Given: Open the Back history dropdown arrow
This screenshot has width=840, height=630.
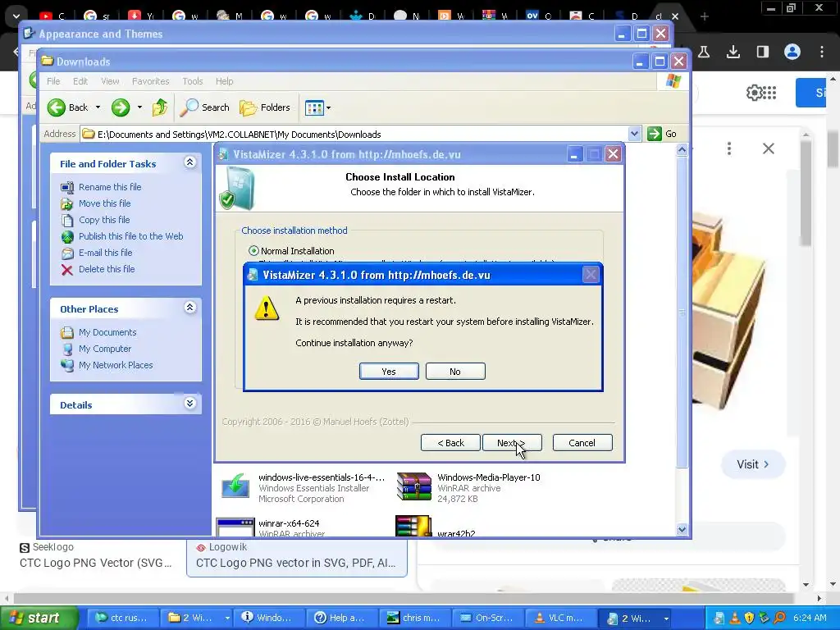Looking at the screenshot, I should [98, 107].
